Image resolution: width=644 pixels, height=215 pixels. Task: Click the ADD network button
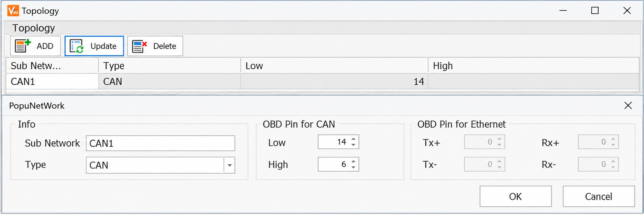35,46
